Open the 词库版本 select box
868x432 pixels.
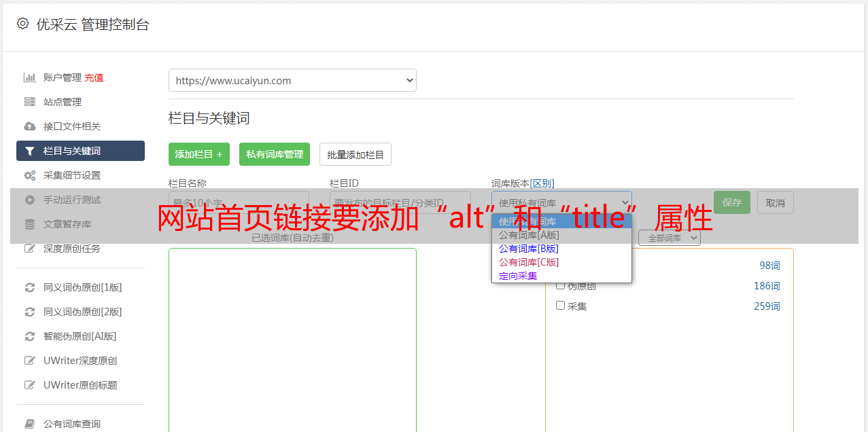(561, 202)
